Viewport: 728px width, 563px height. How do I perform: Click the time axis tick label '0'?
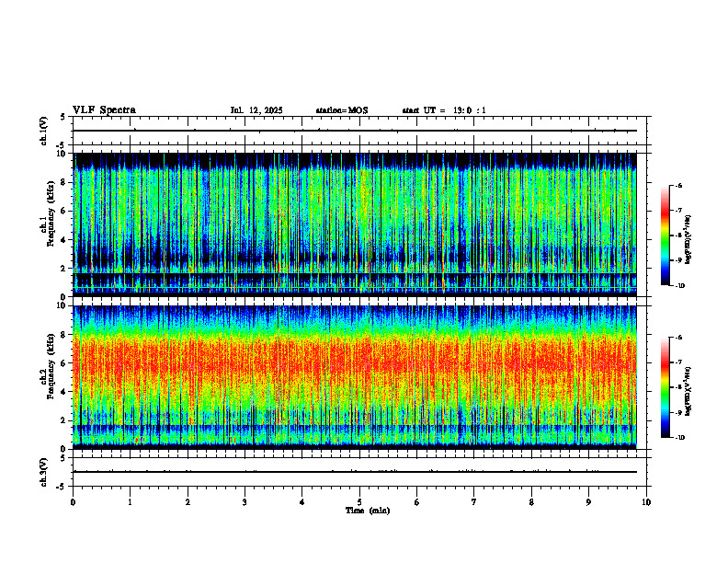click(x=73, y=502)
